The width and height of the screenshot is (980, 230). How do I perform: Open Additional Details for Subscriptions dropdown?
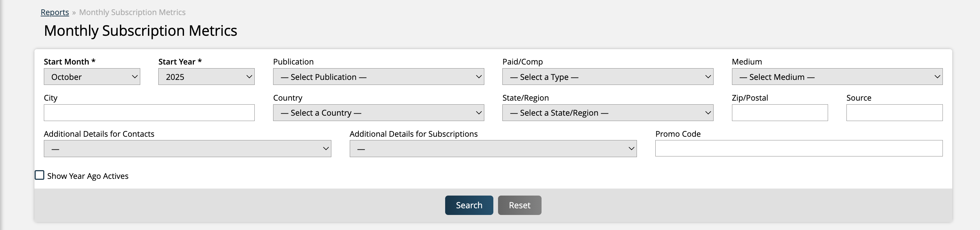pyautogui.click(x=493, y=149)
